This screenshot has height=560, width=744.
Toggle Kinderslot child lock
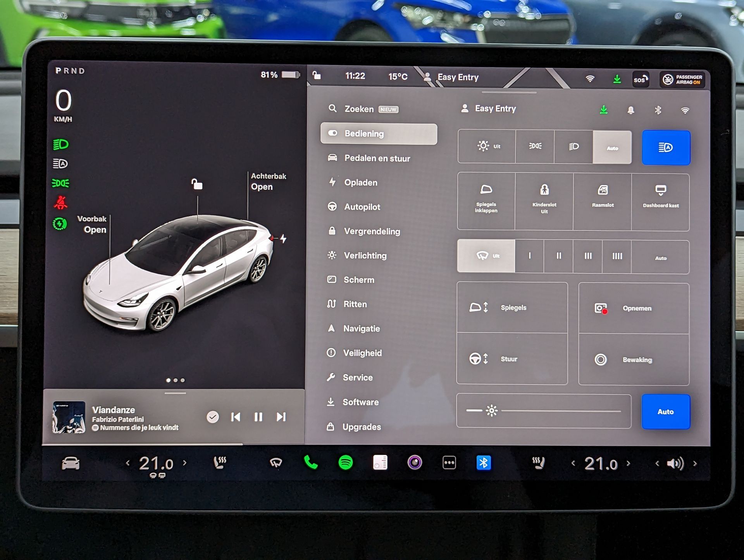[544, 202]
